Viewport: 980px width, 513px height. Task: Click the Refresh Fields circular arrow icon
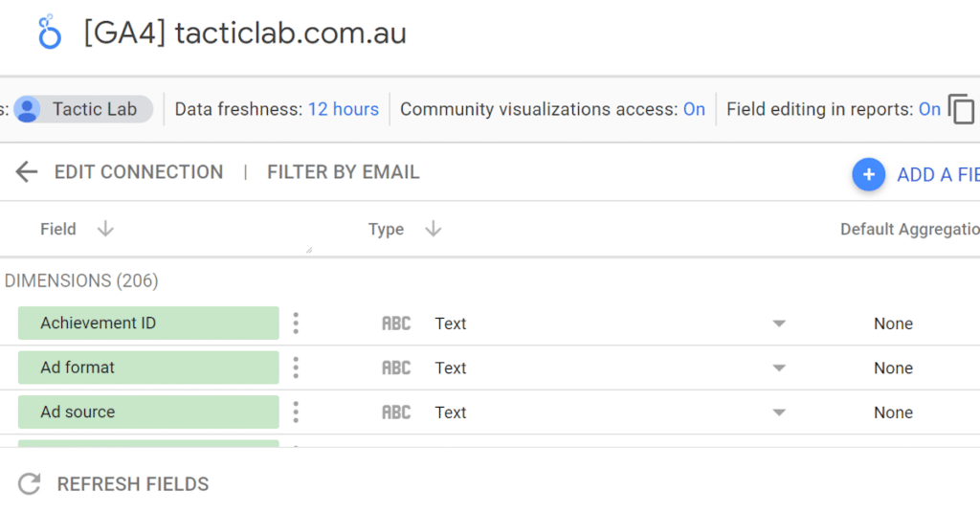(x=30, y=484)
